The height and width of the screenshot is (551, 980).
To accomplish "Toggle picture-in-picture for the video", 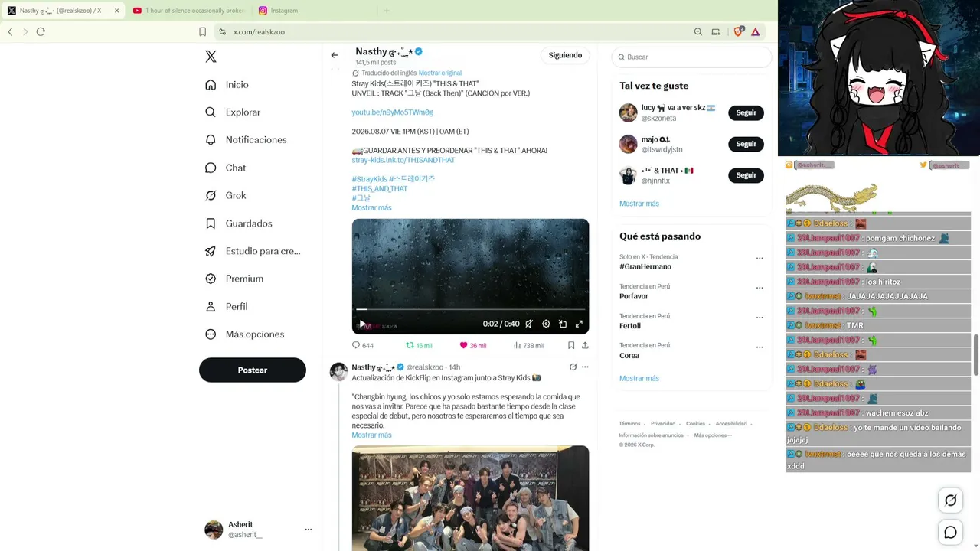I will pos(563,324).
